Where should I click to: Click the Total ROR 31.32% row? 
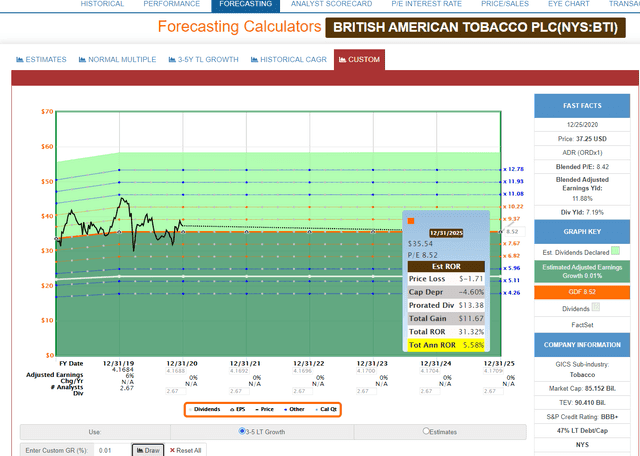(446, 332)
